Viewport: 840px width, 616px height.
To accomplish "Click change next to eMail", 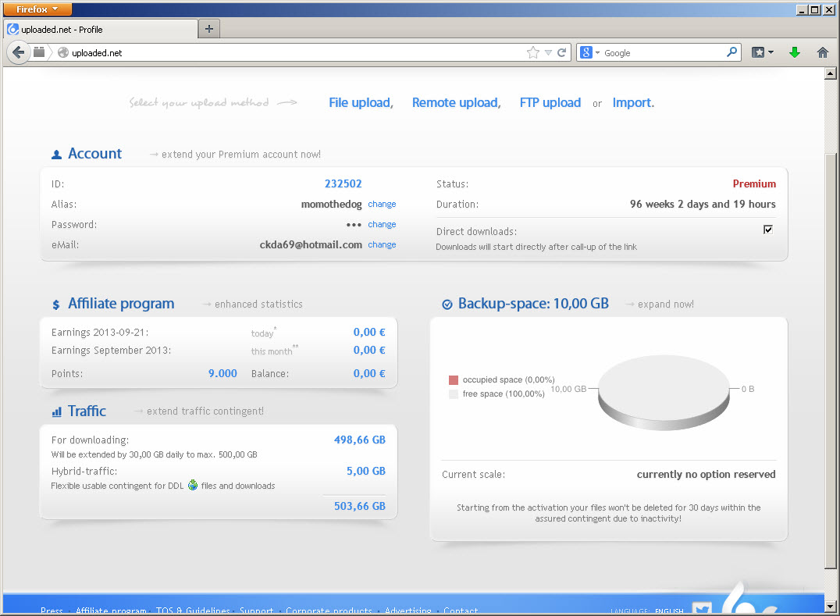I will [x=382, y=244].
